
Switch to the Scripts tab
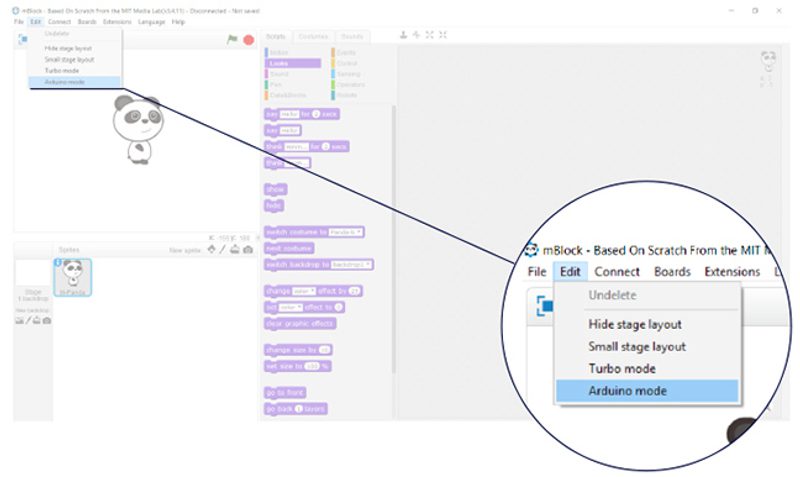click(x=276, y=37)
